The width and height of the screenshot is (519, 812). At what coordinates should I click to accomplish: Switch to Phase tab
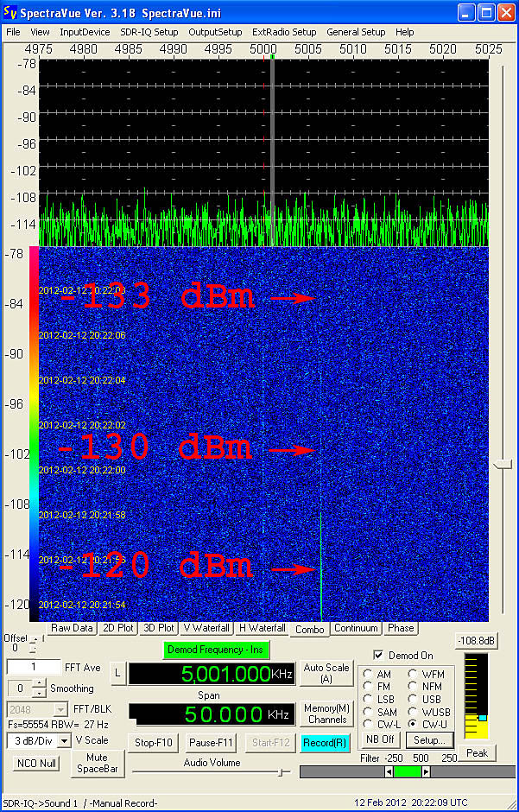click(401, 628)
